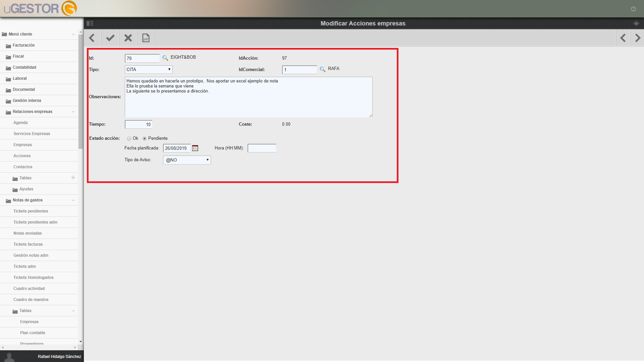Click the power logout icon

coord(633,9)
